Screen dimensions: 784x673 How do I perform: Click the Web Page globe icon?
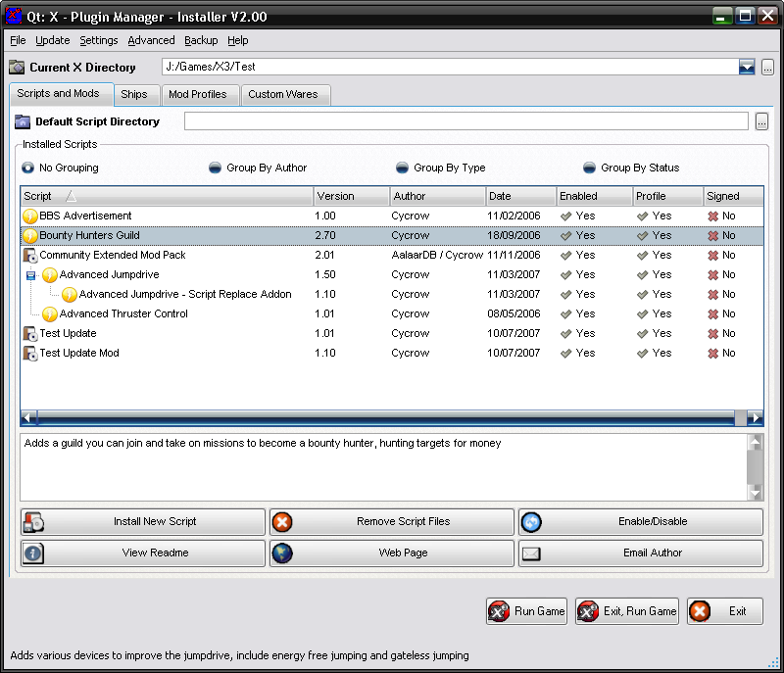click(x=282, y=553)
